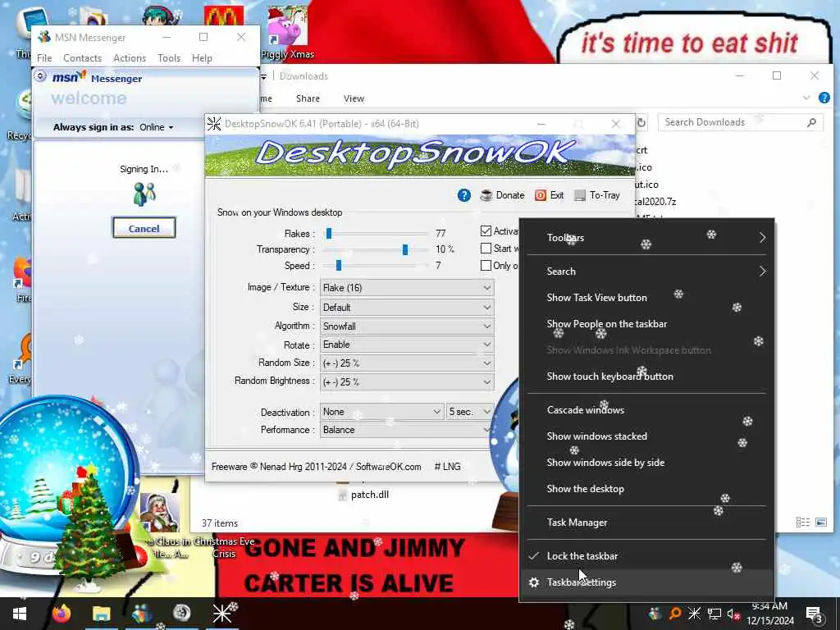Open the Rotate dropdown
Image resolution: width=840 pixels, height=630 pixels.
pyautogui.click(x=407, y=345)
